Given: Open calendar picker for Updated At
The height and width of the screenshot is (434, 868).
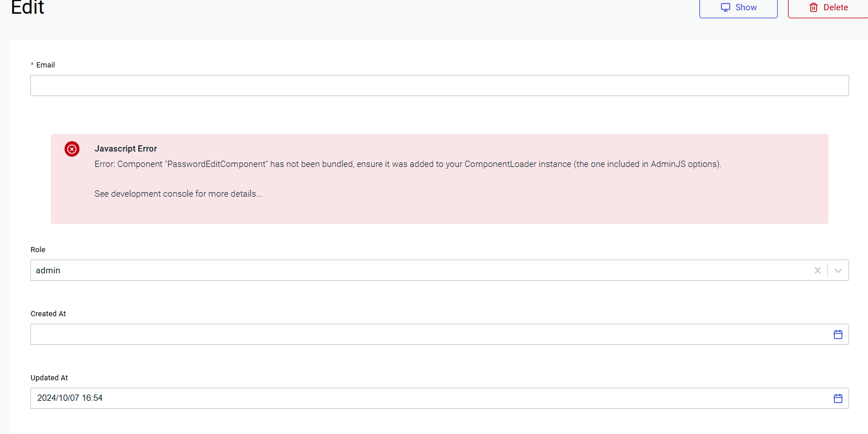Looking at the screenshot, I should (x=838, y=399).
